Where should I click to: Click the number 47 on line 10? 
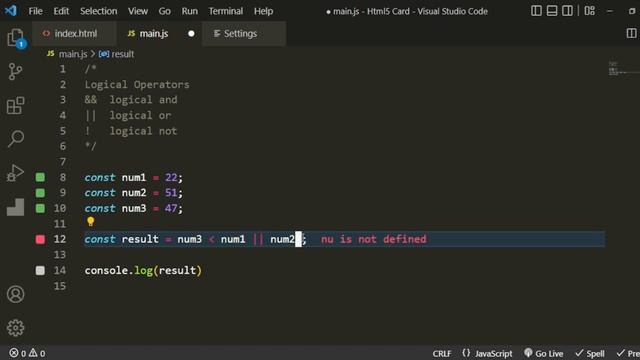(x=171, y=208)
